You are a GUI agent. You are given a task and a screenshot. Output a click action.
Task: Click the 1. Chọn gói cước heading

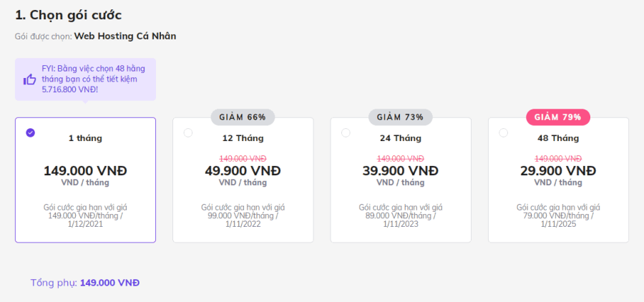(x=69, y=15)
